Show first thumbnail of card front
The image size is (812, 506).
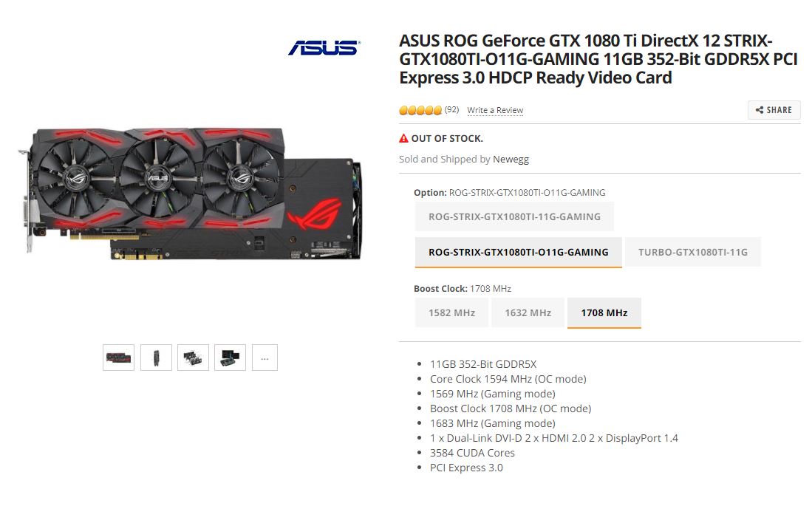point(119,358)
